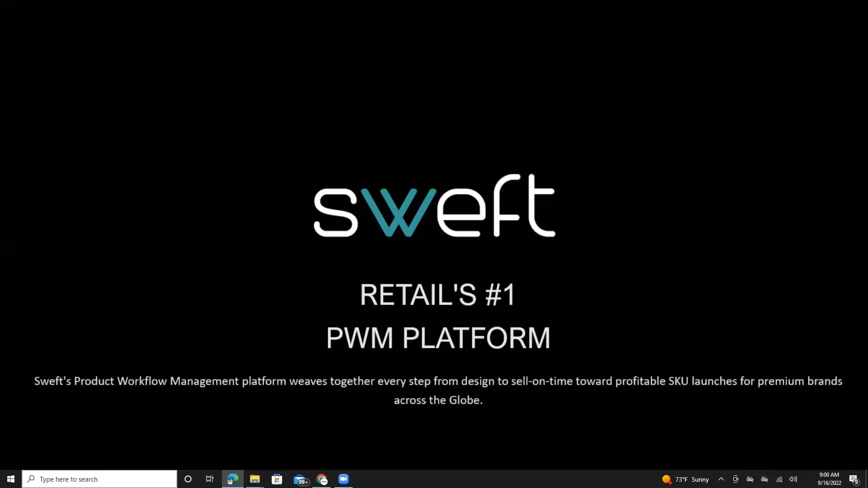Launch File Explorer from the taskbar
Viewport: 868px width, 488px height.
click(x=255, y=479)
